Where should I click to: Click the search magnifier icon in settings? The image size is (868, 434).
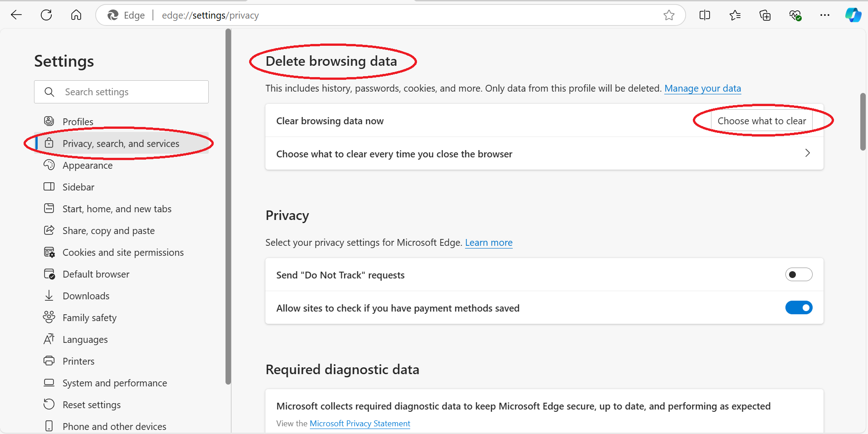(x=49, y=92)
